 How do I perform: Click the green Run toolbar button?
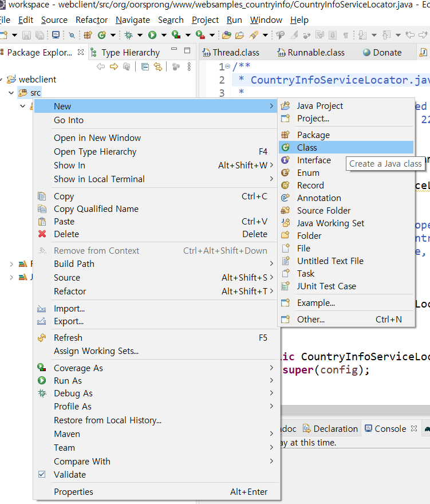click(x=152, y=36)
